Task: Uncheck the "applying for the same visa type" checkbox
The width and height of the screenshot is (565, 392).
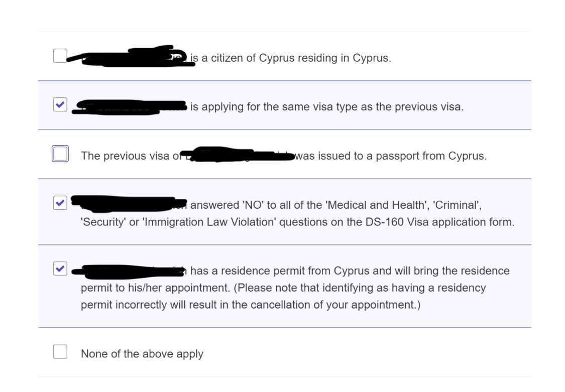Action: tap(60, 105)
